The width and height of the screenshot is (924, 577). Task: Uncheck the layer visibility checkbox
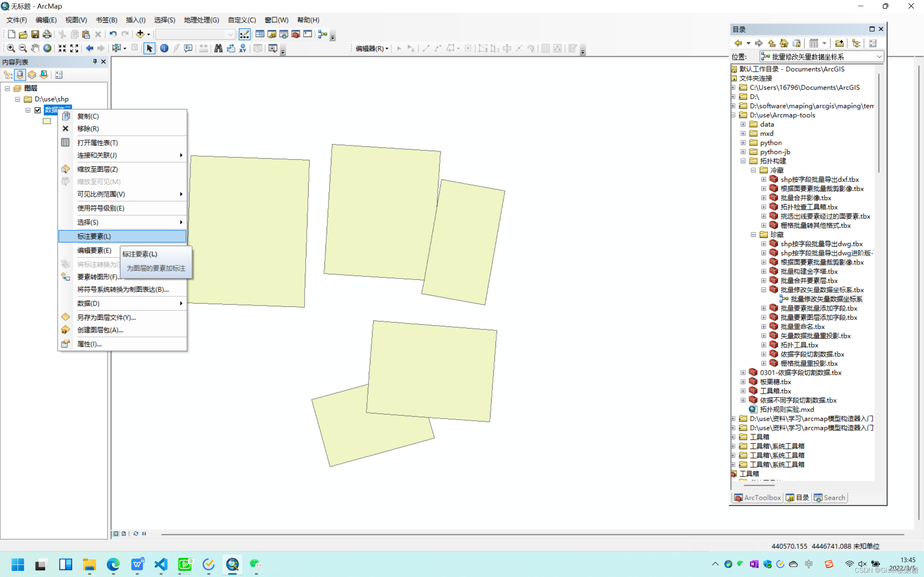point(38,110)
